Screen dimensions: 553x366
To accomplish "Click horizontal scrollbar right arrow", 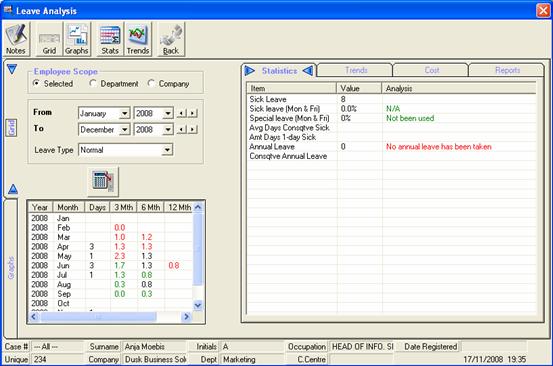I will (x=187, y=317).
